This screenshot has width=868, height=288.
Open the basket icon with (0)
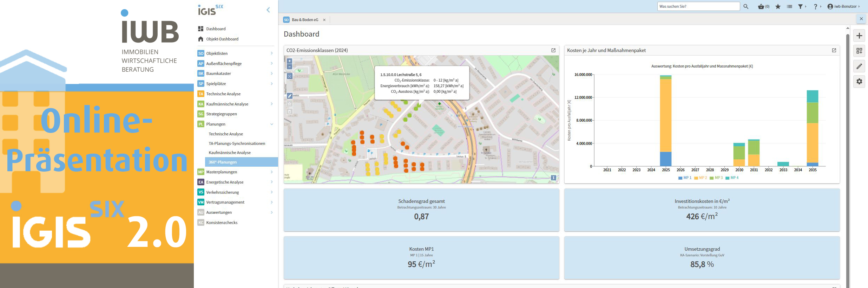(x=764, y=6)
